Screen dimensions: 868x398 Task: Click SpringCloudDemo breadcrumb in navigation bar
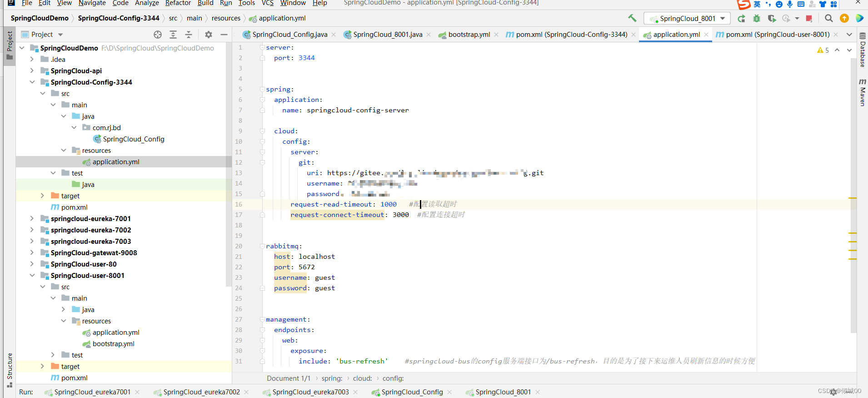point(40,18)
